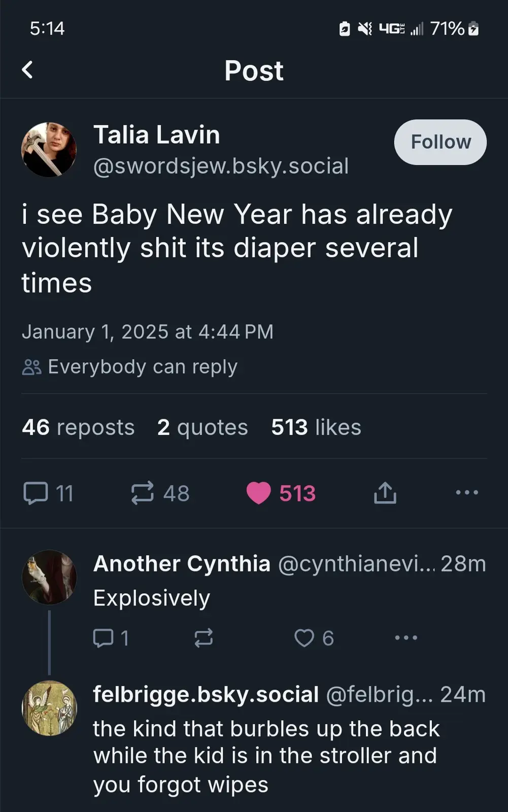View the 2 quotes

tap(202, 427)
